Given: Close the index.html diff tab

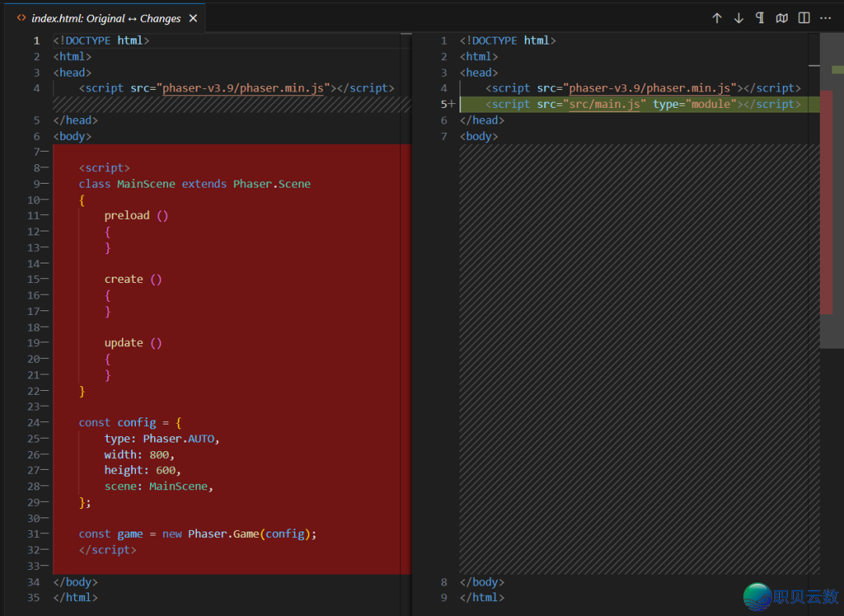Looking at the screenshot, I should point(193,18).
